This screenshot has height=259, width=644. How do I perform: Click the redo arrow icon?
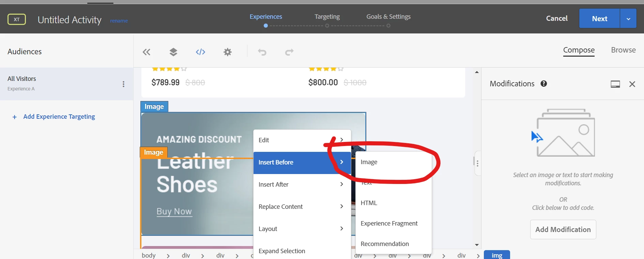289,52
